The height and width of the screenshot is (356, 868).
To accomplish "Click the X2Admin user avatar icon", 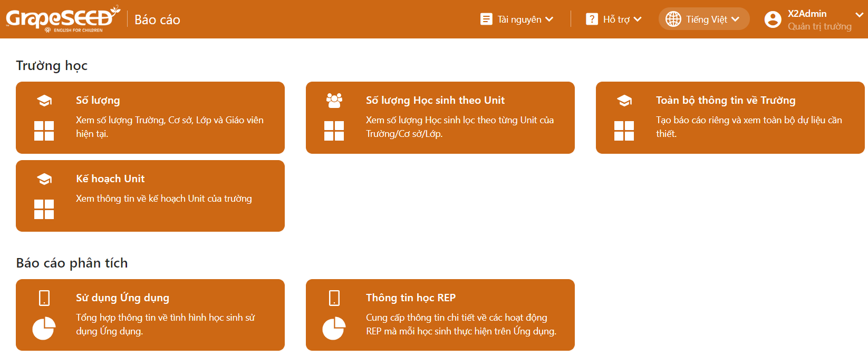I will coord(773,19).
